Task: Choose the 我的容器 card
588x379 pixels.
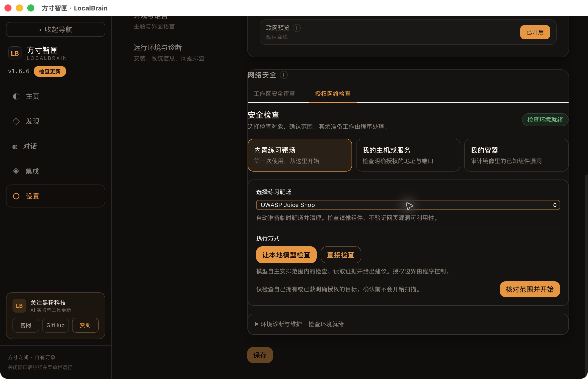Action: (x=516, y=155)
